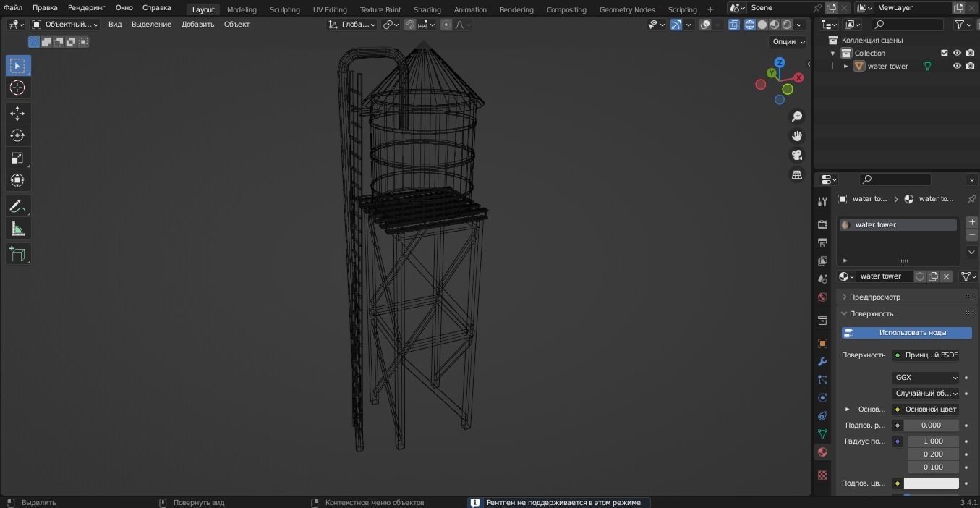This screenshot has width=980, height=508.
Task: Hide Collection with its eye icon
Action: [957, 53]
